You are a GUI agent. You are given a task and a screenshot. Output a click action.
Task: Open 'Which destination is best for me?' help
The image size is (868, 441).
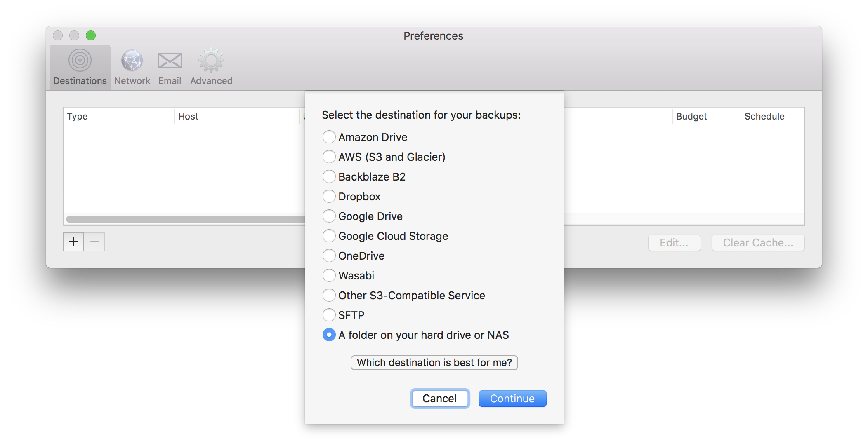[434, 363]
